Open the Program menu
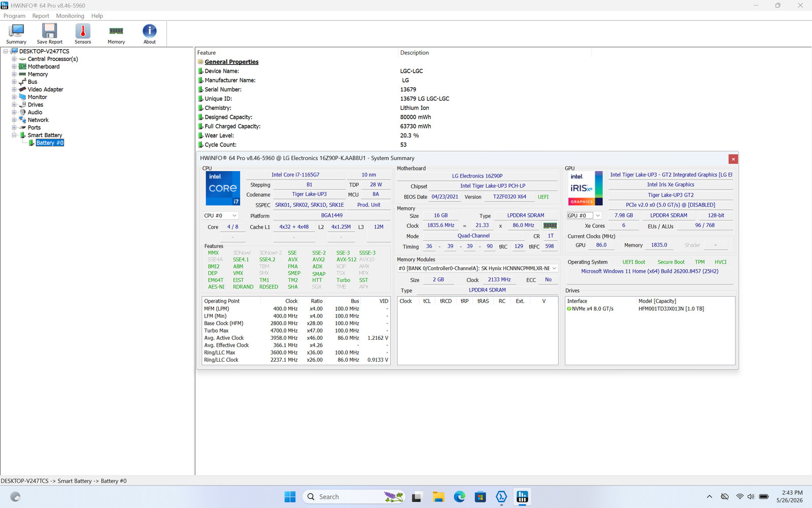 tap(14, 16)
